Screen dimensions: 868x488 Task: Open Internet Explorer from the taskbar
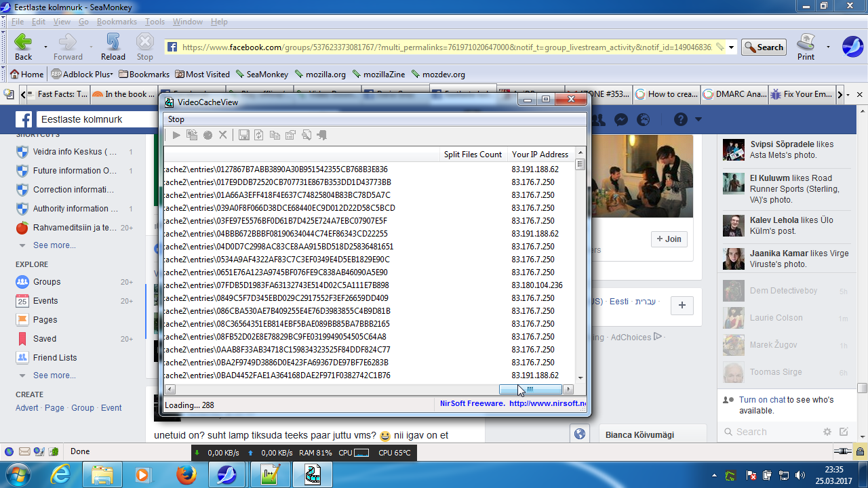click(60, 474)
